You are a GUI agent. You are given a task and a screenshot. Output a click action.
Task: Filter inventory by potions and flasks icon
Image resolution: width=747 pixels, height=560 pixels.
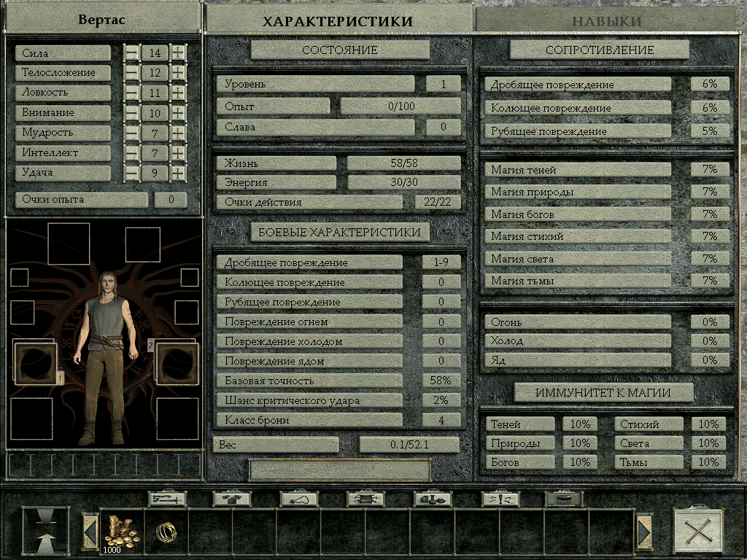pyautogui.click(x=433, y=499)
